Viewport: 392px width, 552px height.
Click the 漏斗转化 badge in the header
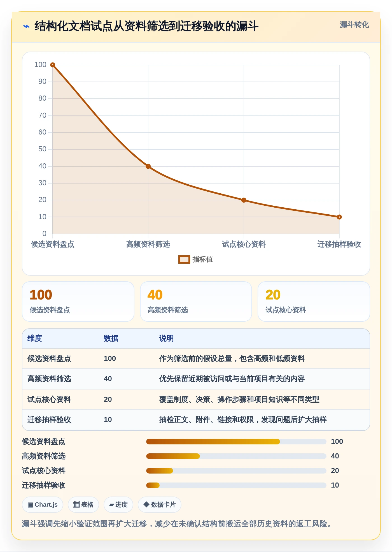[x=354, y=25]
